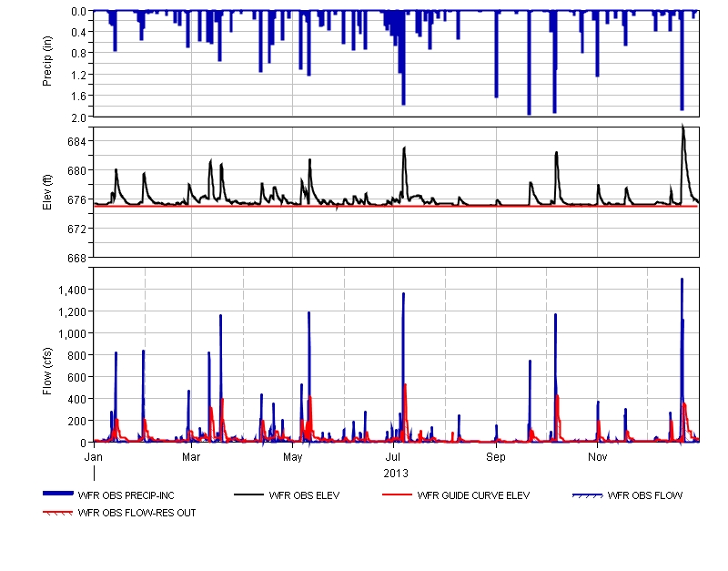The image size is (728, 571).
Task: Click the 1,000 flow axis label
Action: 73,334
